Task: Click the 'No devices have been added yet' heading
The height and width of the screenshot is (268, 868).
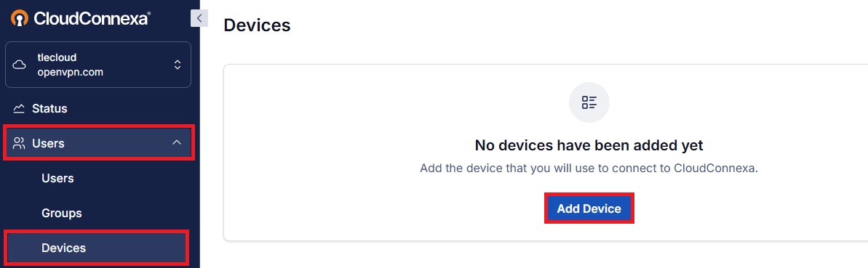Action: pos(589,145)
